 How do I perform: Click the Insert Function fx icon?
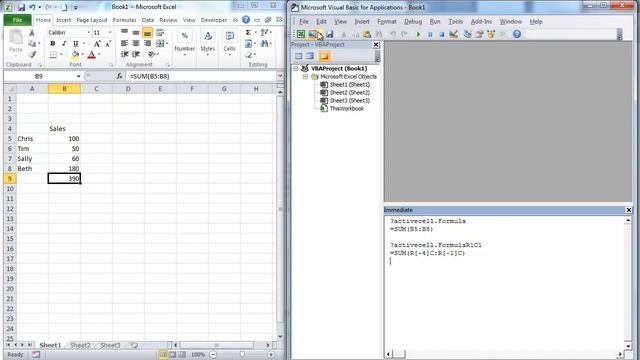point(119,76)
